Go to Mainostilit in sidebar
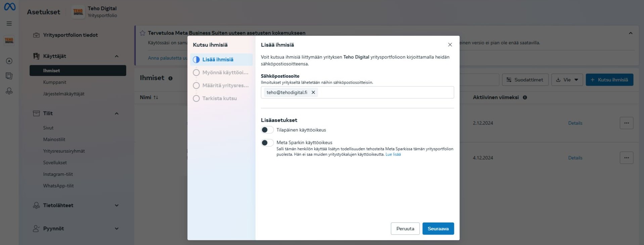The width and height of the screenshot is (644, 245). (54, 139)
